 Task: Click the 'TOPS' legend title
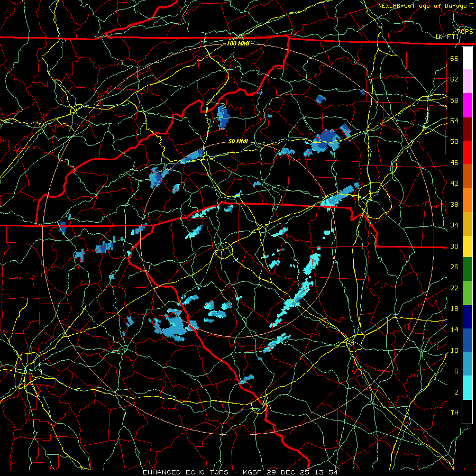pos(465,32)
